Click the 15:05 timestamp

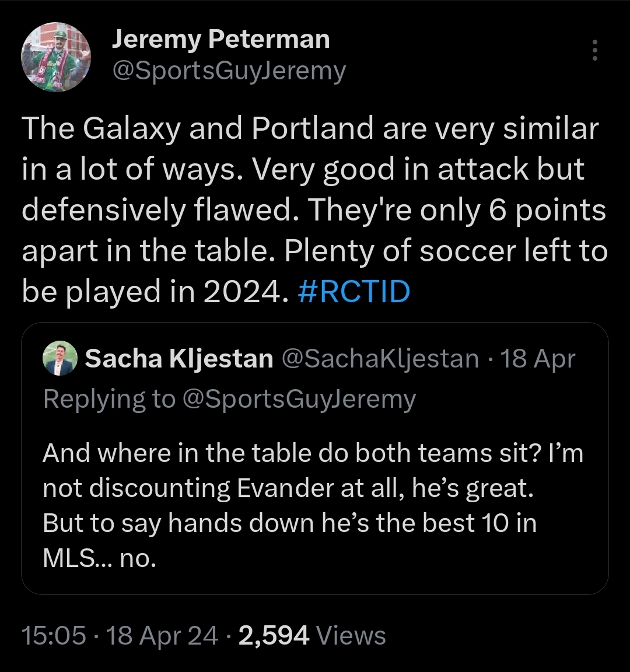pyautogui.click(x=54, y=635)
